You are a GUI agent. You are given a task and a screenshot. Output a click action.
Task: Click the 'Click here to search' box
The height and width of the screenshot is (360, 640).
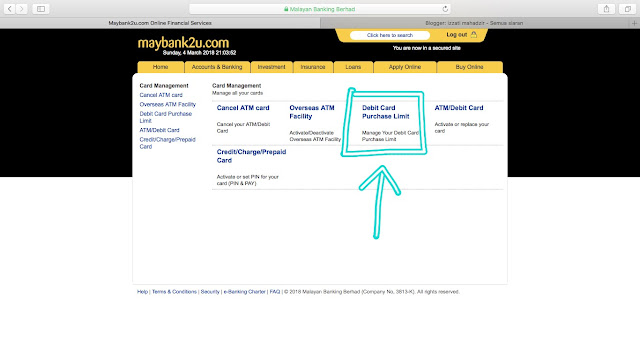[390, 35]
